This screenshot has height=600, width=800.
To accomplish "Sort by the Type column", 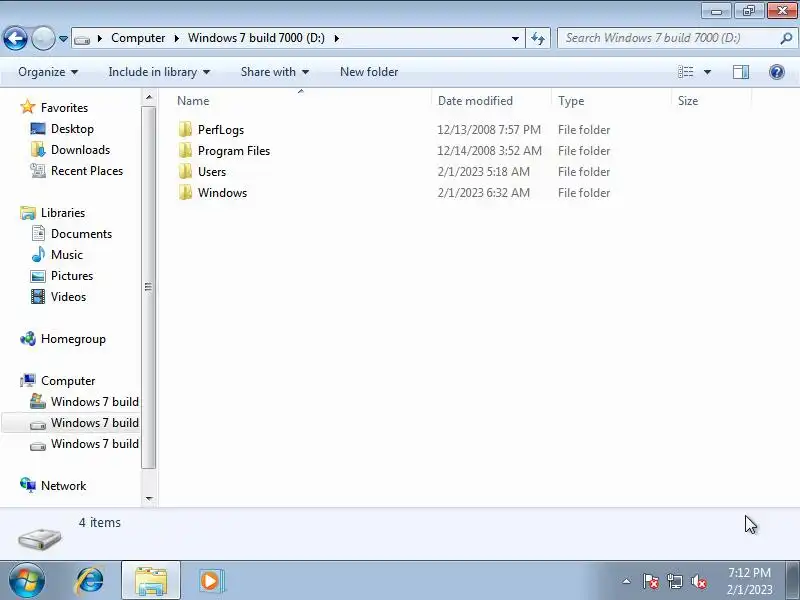I will coord(611,101).
